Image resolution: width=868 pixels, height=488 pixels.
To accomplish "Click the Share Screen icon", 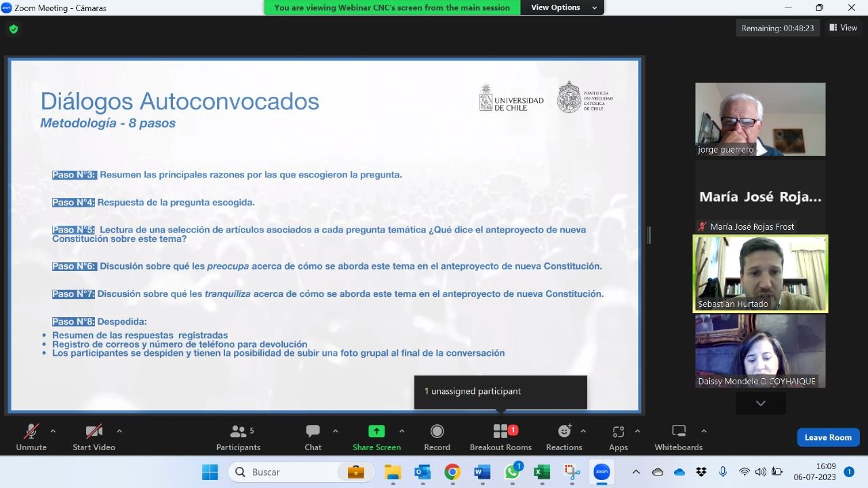I will [x=376, y=432].
